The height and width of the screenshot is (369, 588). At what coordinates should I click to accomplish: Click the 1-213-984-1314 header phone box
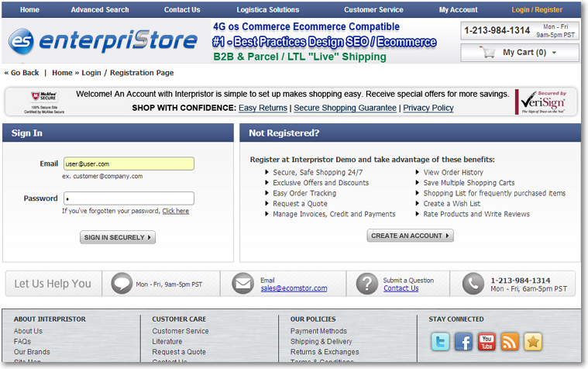click(x=520, y=31)
